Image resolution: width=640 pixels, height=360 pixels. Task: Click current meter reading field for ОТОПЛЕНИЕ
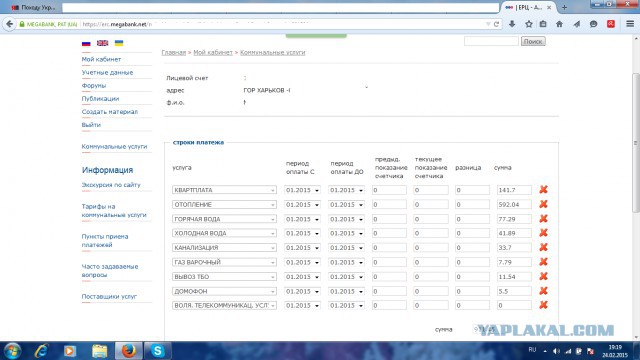pyautogui.click(x=431, y=204)
